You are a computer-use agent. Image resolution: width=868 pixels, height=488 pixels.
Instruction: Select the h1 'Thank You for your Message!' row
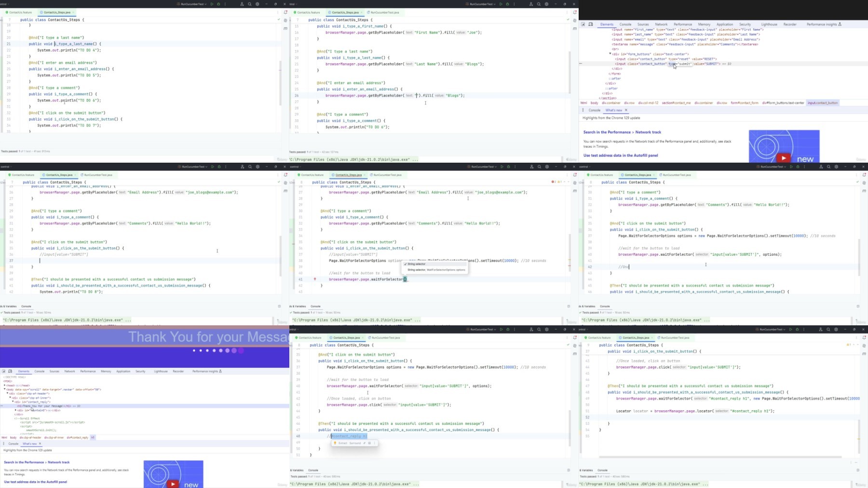pos(145,406)
